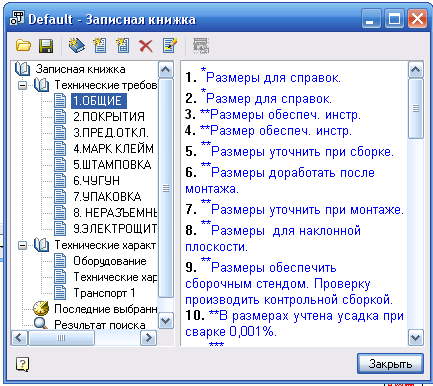Select В размерах учтена усадка line
Viewport: 433px width, 386px height.
point(295,323)
